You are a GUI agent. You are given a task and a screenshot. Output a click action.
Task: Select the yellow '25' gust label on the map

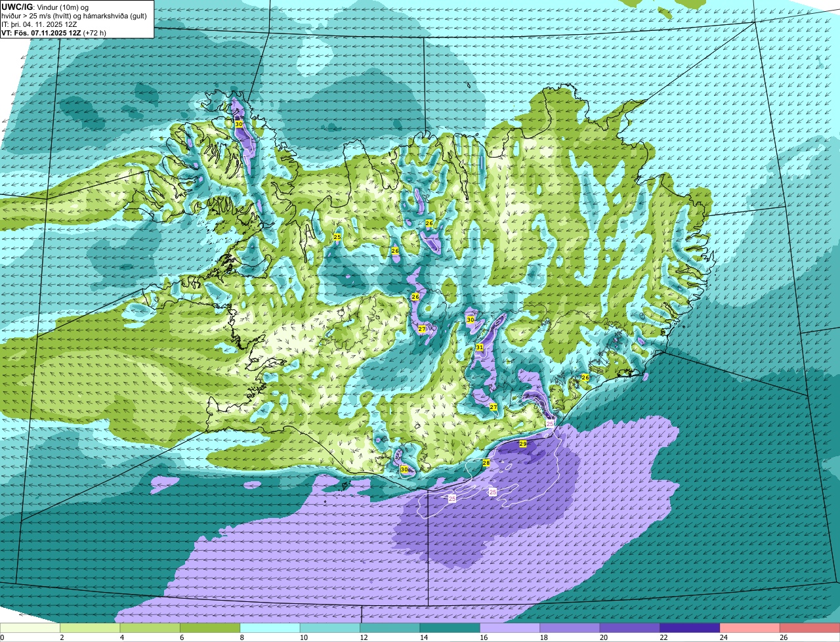337,237
